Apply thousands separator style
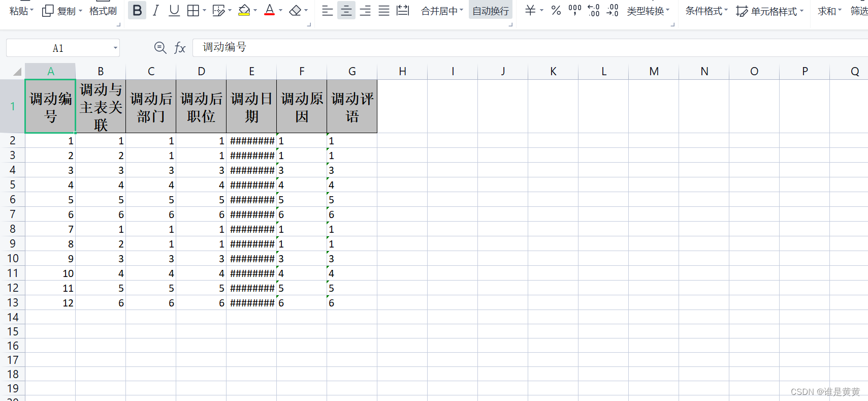Screen dimensions: 868x401 tap(575, 10)
